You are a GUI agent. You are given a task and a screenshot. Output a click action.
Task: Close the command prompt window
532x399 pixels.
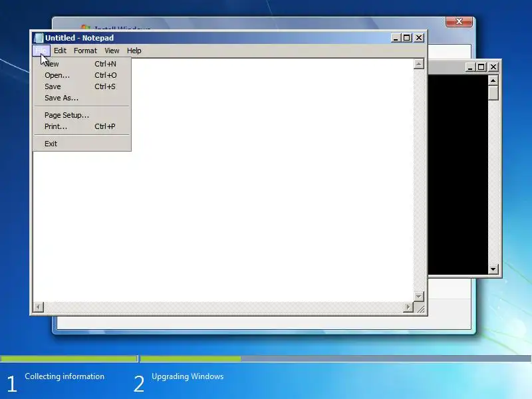[x=493, y=67]
